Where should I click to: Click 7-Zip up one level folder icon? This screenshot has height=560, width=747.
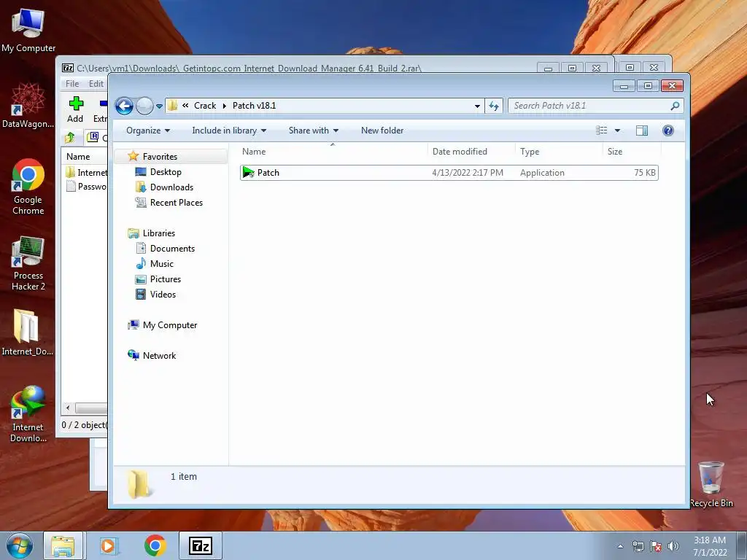69,138
